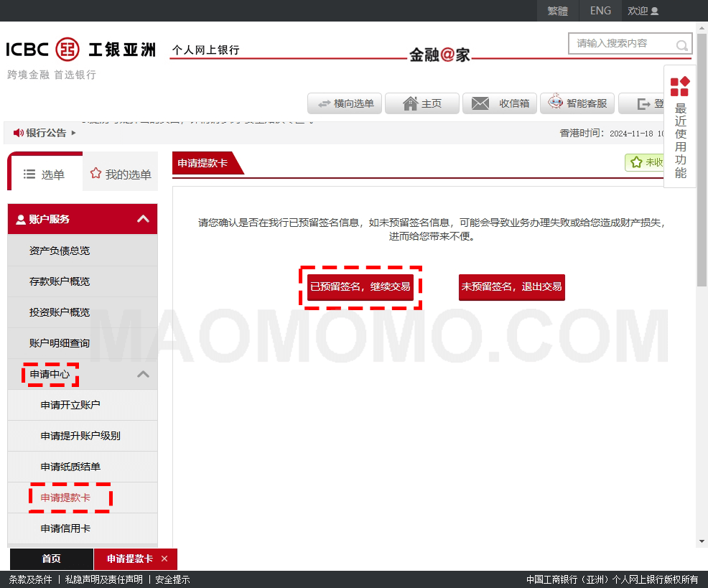The image size is (708, 588).
Task: Switch to 我的选单 tab
Action: click(x=121, y=174)
